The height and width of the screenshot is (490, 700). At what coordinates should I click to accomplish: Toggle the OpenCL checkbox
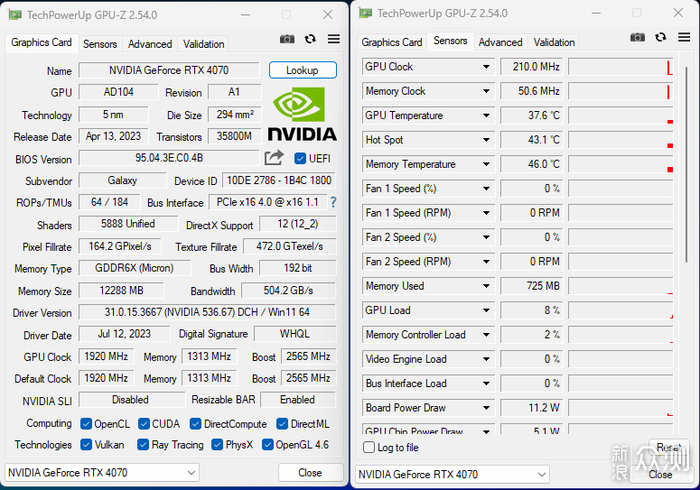[x=86, y=424]
